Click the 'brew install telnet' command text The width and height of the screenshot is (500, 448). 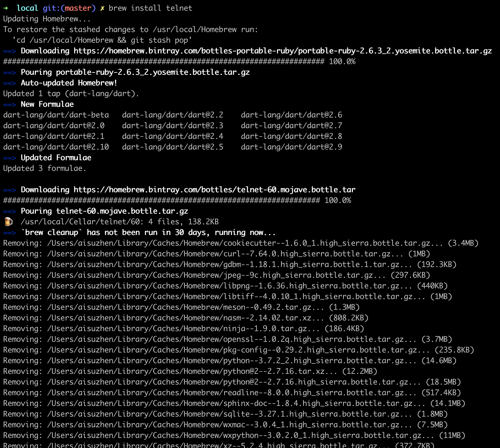click(x=150, y=8)
